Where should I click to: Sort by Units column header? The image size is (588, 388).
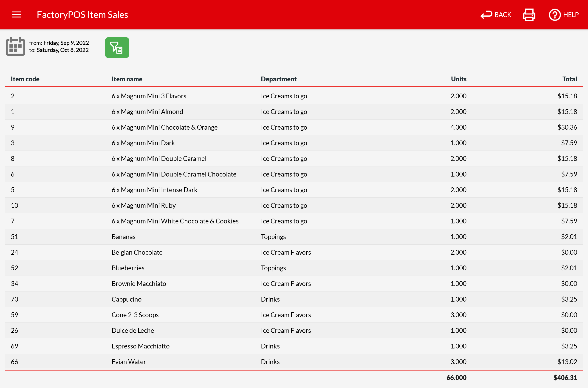click(x=458, y=79)
